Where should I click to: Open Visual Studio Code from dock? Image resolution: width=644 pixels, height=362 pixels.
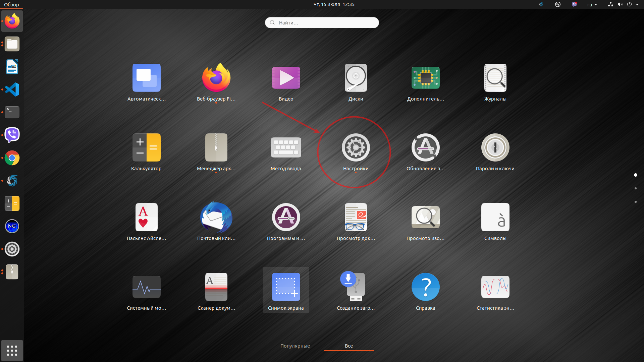[12, 89]
